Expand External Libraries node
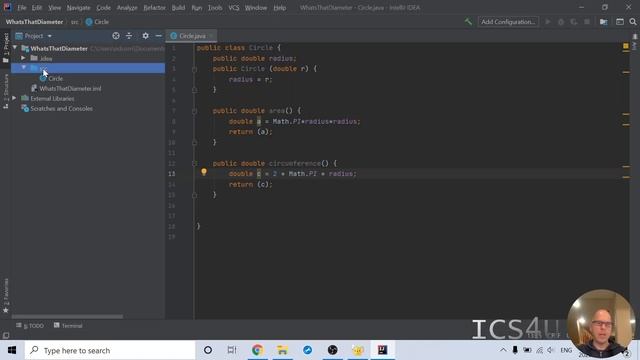 (14, 98)
